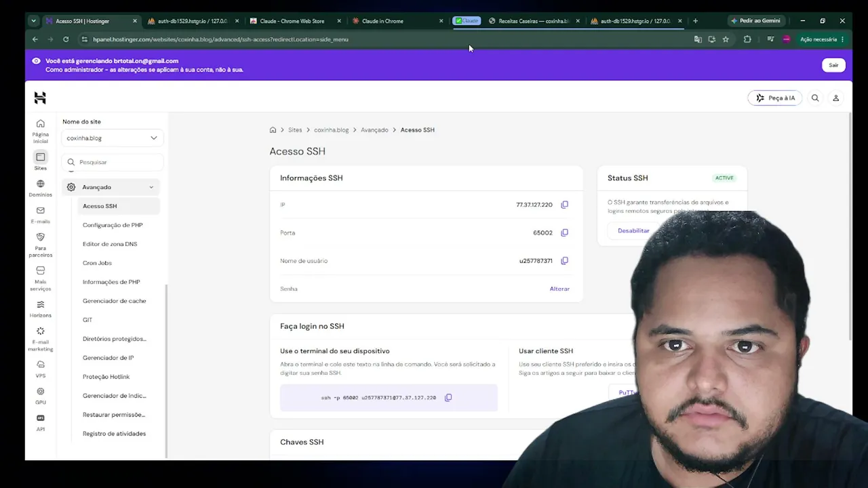Open the media controls icon in Chrome toolbar
This screenshot has height=488, width=868.
click(x=770, y=39)
